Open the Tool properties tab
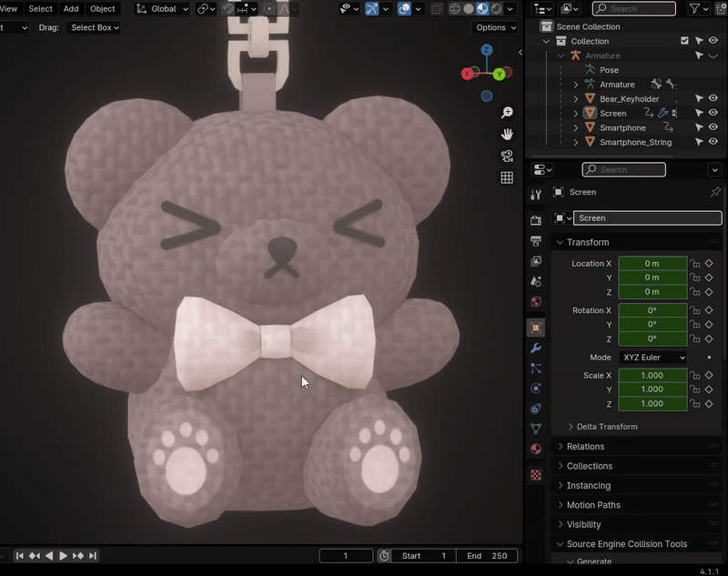 [536, 195]
